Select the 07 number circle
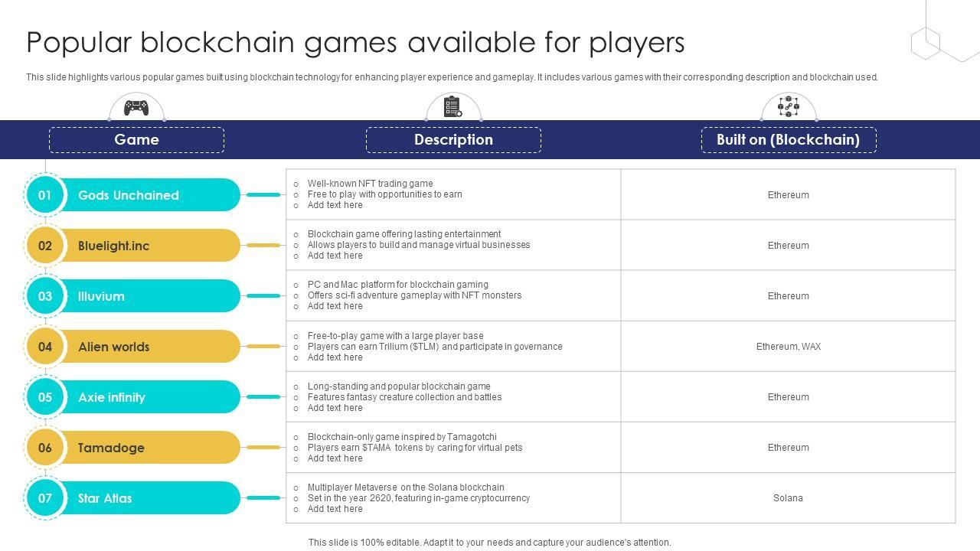Image resolution: width=980 pixels, height=551 pixels. [x=45, y=498]
